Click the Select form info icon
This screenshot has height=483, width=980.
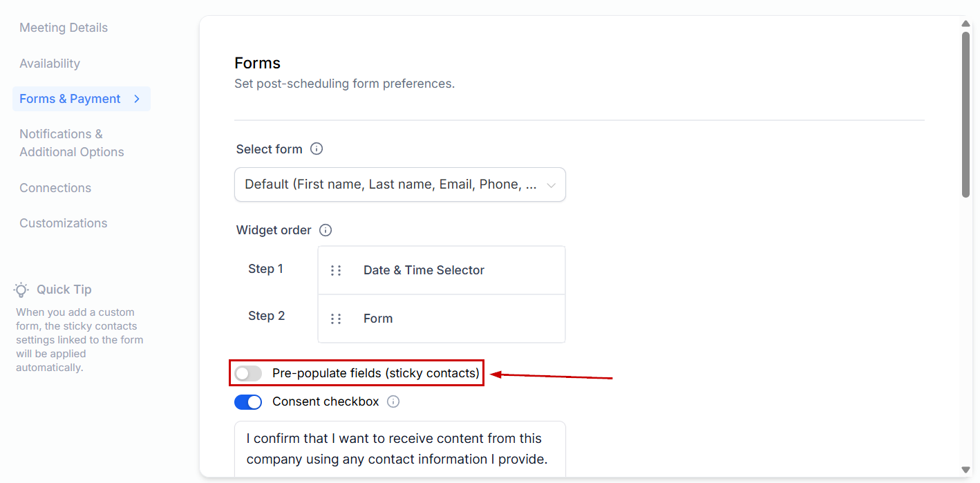[x=317, y=149]
